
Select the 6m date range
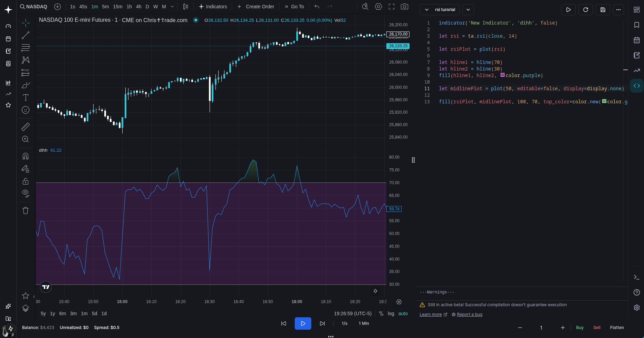pos(63,313)
